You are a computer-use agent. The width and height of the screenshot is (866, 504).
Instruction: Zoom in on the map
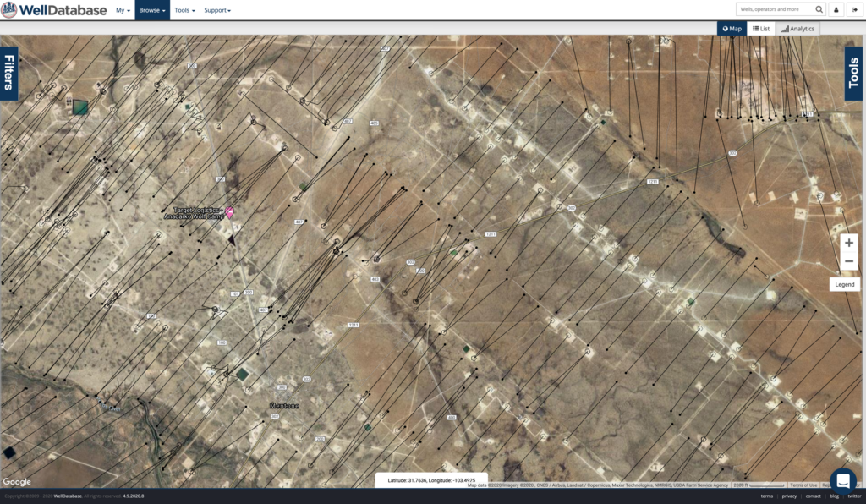click(x=849, y=243)
